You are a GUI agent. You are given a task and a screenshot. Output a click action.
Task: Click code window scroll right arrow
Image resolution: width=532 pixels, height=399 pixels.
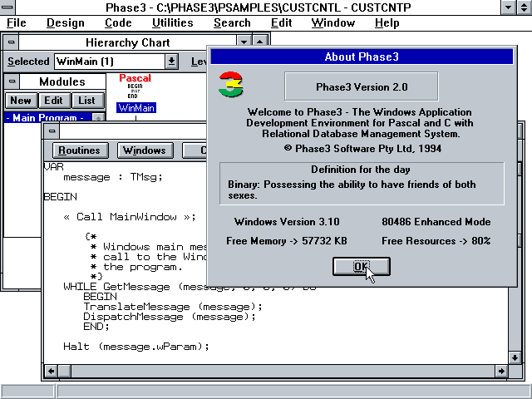pos(501,371)
